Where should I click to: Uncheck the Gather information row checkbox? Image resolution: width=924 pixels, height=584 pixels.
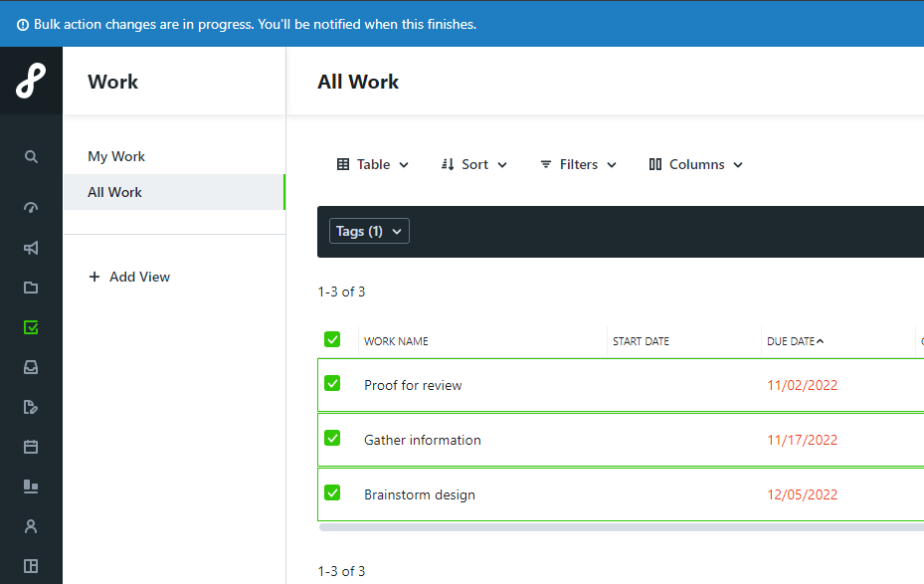(332, 438)
